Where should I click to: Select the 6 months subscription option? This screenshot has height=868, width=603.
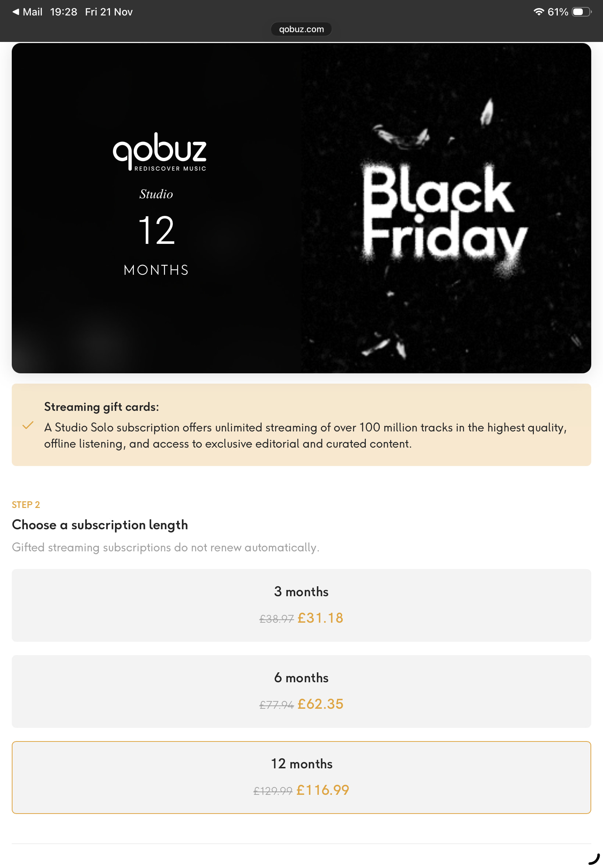tap(301, 691)
